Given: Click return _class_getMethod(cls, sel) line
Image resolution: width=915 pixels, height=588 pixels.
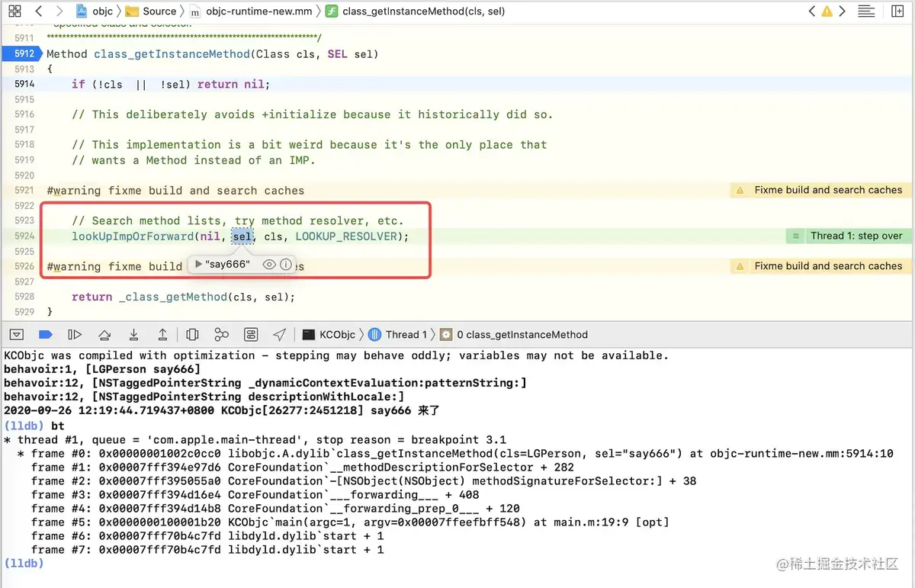Looking at the screenshot, I should point(183,297).
